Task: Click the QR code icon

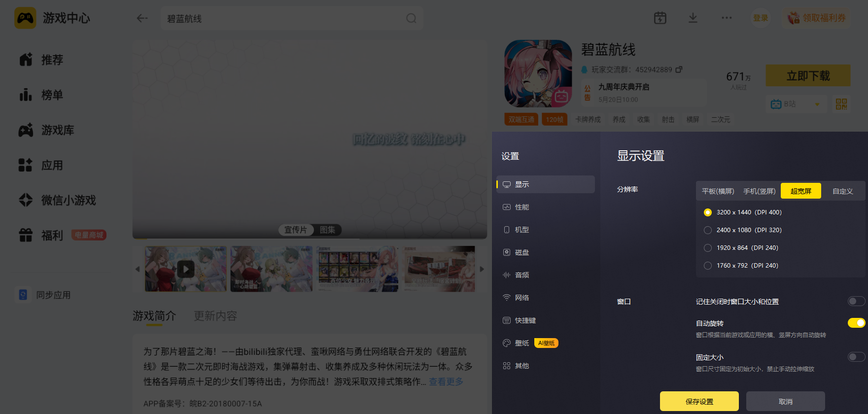Action: [x=841, y=104]
